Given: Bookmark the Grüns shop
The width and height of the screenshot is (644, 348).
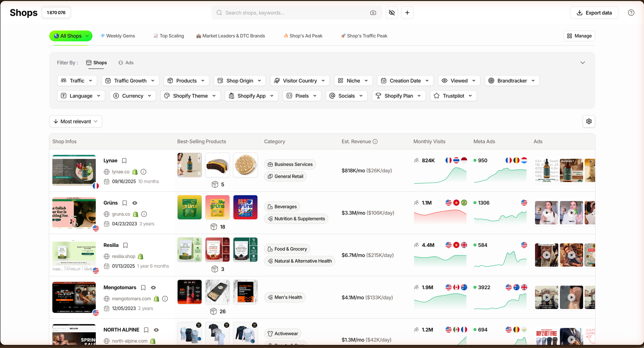Looking at the screenshot, I should (125, 203).
